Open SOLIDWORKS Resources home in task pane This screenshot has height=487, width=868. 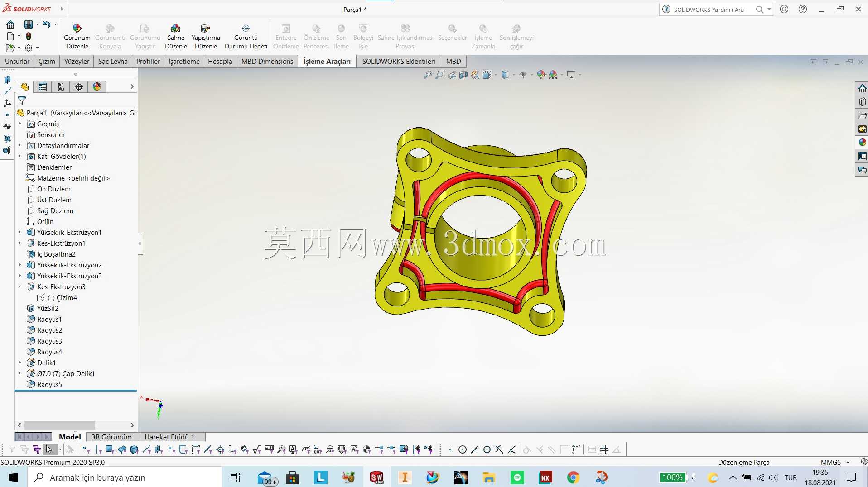click(862, 88)
